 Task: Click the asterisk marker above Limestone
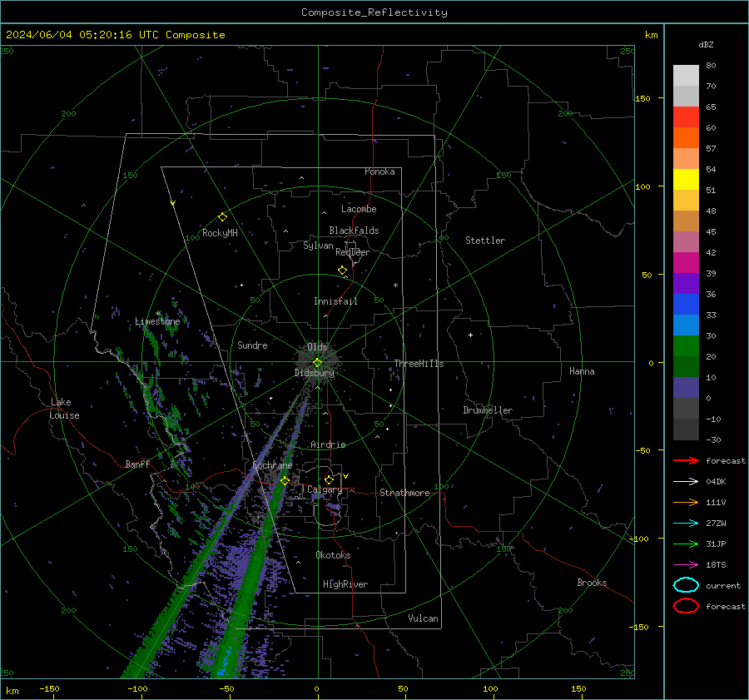pos(158,314)
